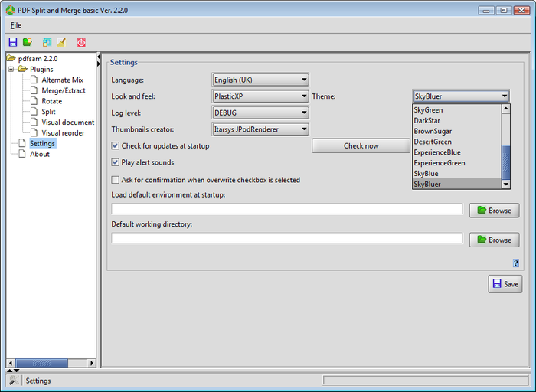The image size is (536, 392).
Task: Click the Default working directory input field
Action: [x=287, y=238]
